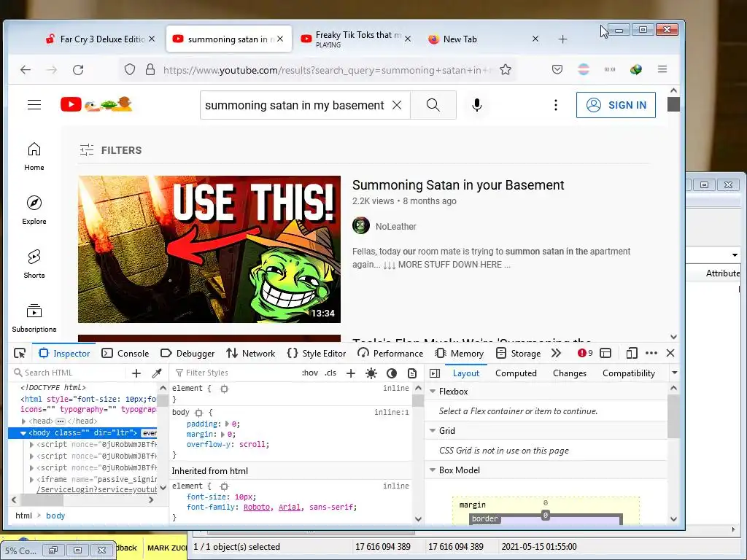Screen dimensions: 747x560
Task: Click the USE THIS video thumbnail
Action: [x=209, y=249]
